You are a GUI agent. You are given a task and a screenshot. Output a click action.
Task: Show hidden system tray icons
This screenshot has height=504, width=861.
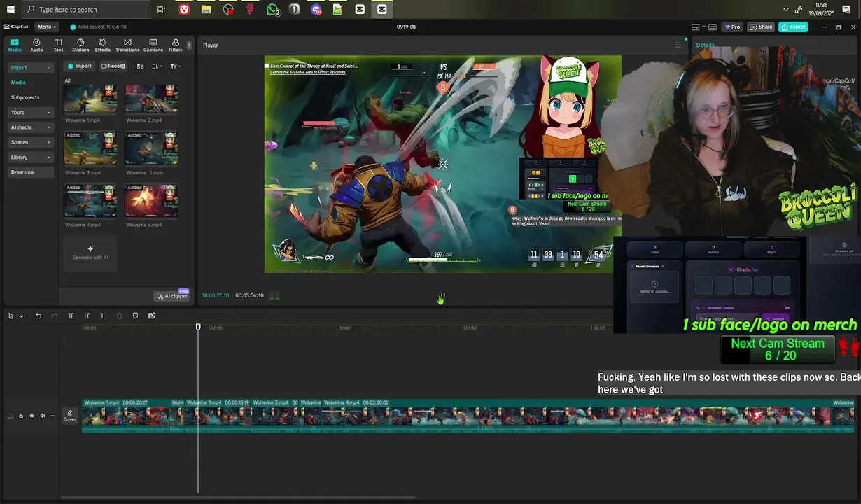pos(786,9)
